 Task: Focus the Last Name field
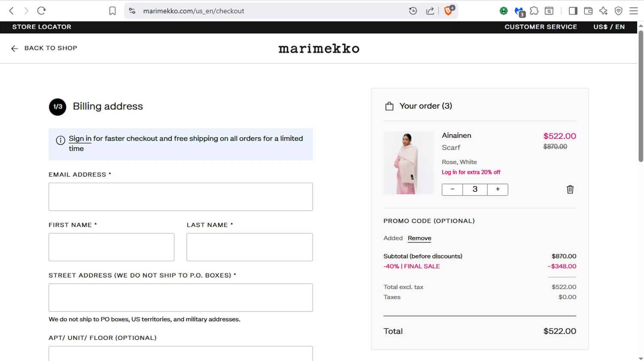pos(250,247)
